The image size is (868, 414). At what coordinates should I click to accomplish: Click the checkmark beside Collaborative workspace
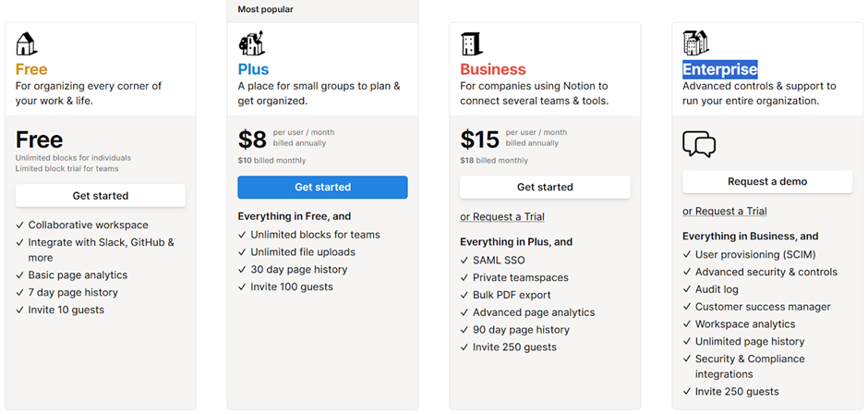[x=20, y=225]
